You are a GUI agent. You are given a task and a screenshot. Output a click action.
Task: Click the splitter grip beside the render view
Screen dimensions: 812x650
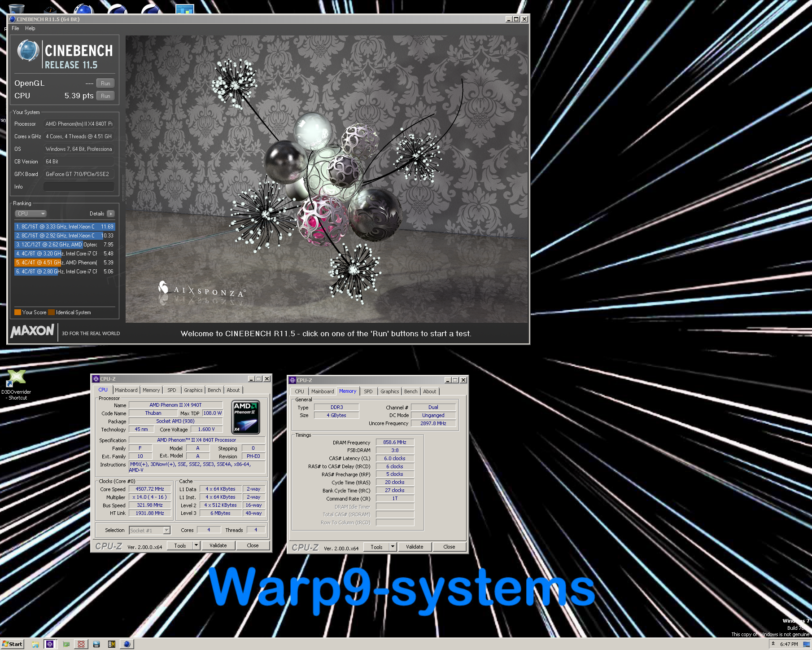pyautogui.click(x=123, y=188)
